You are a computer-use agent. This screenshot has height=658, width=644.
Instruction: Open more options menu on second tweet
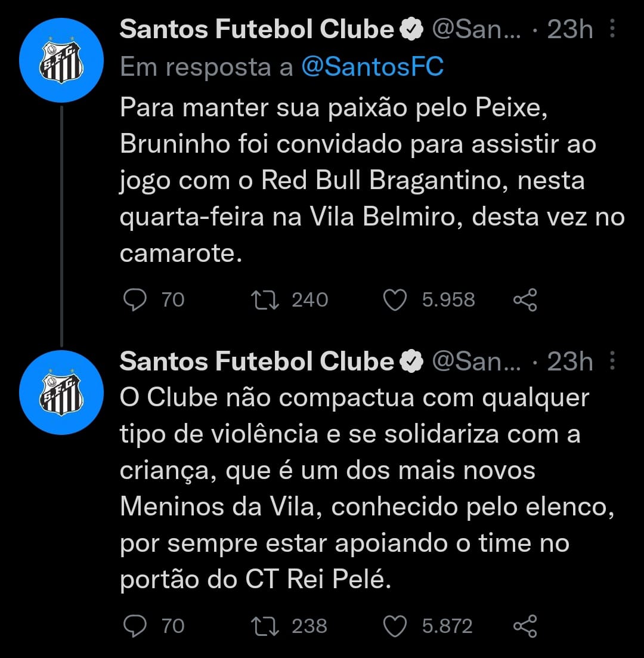tap(612, 361)
